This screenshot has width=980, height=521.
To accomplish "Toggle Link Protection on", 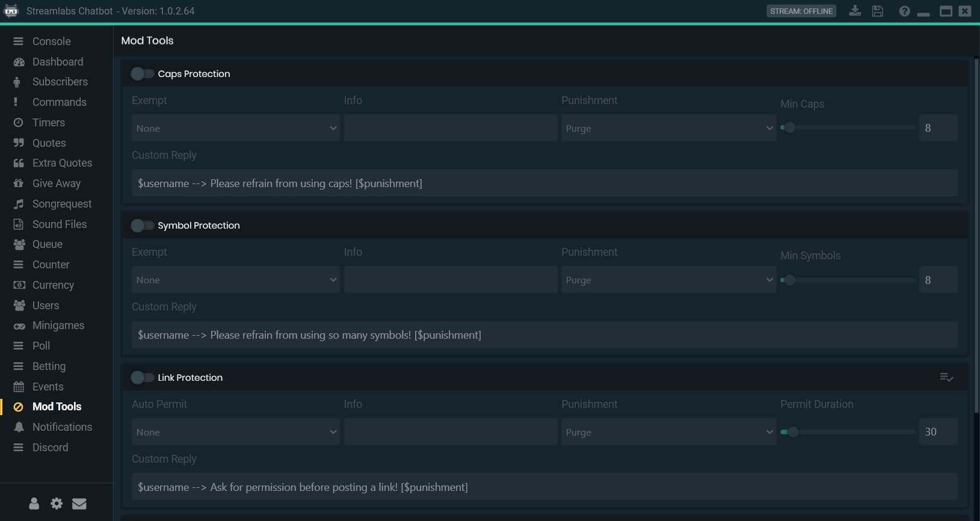I will (x=143, y=377).
